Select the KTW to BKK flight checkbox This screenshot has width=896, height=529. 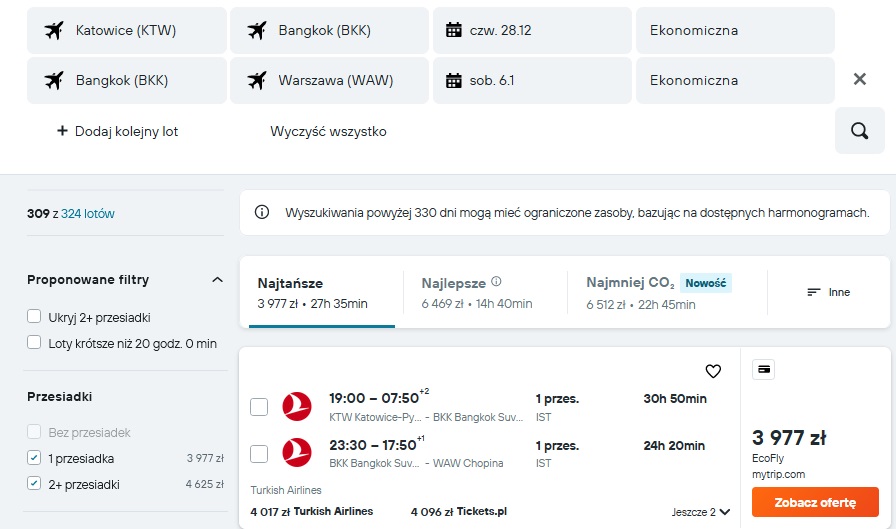pos(259,407)
